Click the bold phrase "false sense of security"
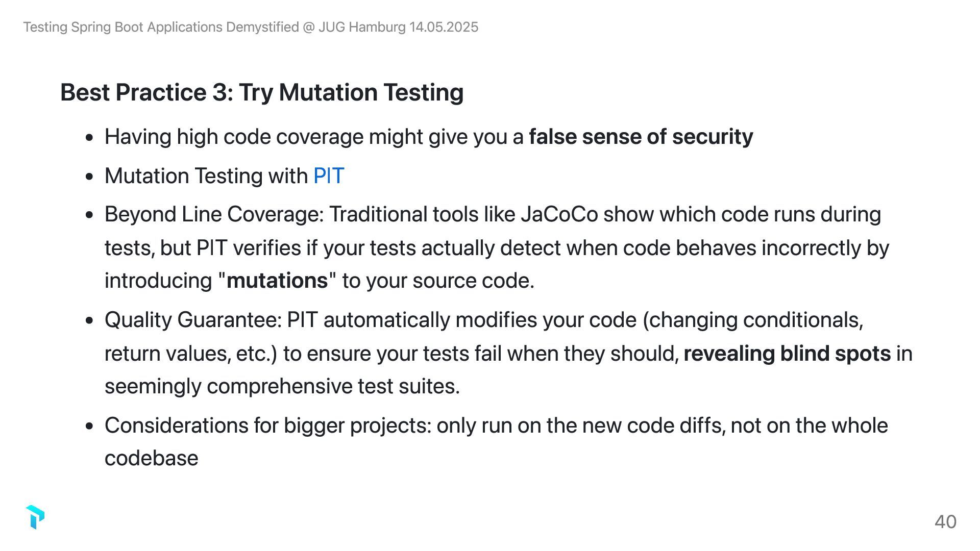The width and height of the screenshot is (980, 551). 641,137
